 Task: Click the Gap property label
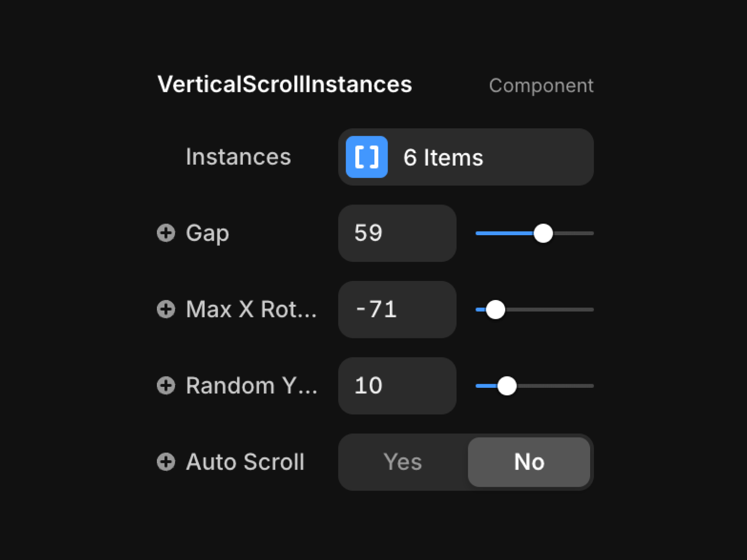click(207, 233)
